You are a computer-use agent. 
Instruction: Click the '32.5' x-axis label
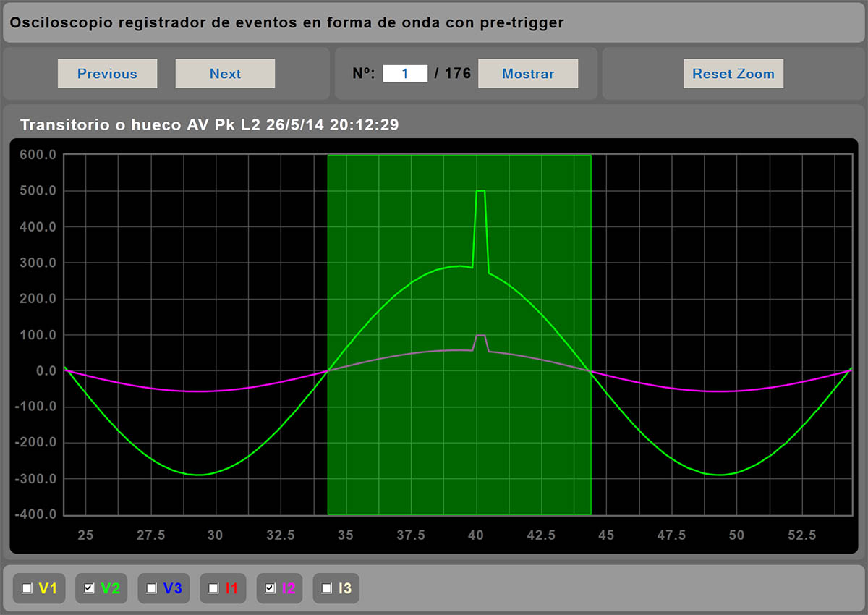click(281, 535)
